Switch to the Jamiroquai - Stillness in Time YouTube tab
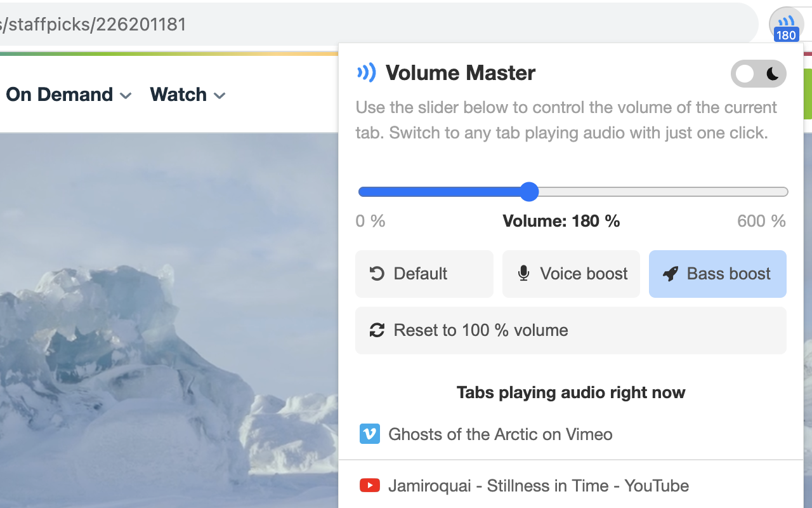The width and height of the screenshot is (812, 508). coord(538,485)
